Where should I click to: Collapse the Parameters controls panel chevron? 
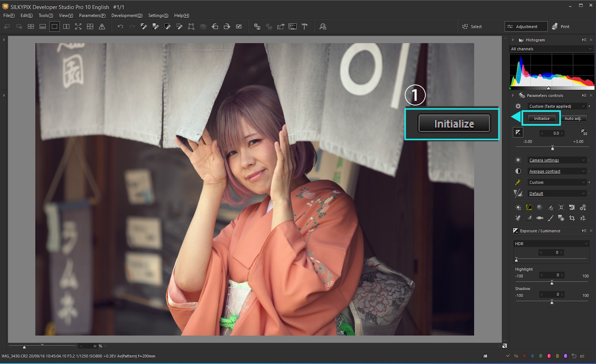513,95
